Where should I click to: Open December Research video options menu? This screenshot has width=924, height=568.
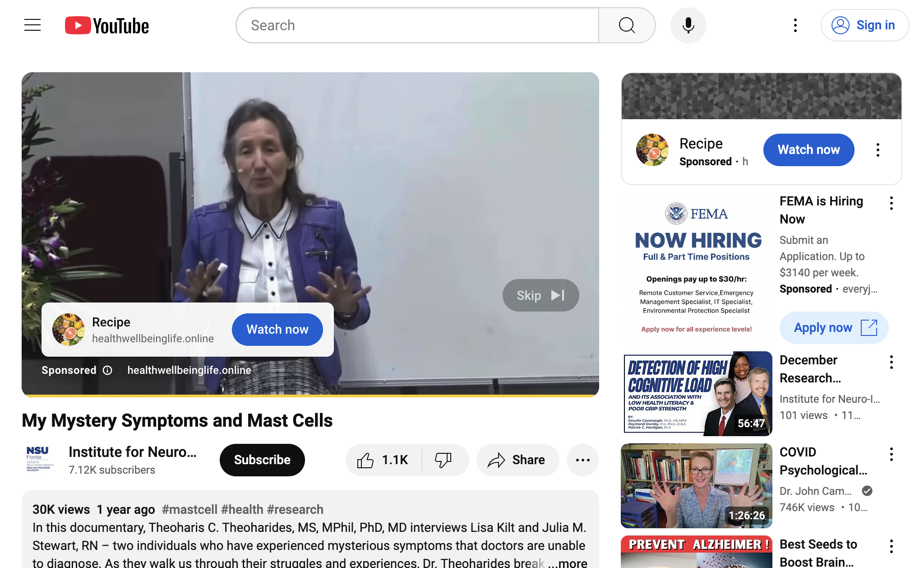tap(891, 362)
